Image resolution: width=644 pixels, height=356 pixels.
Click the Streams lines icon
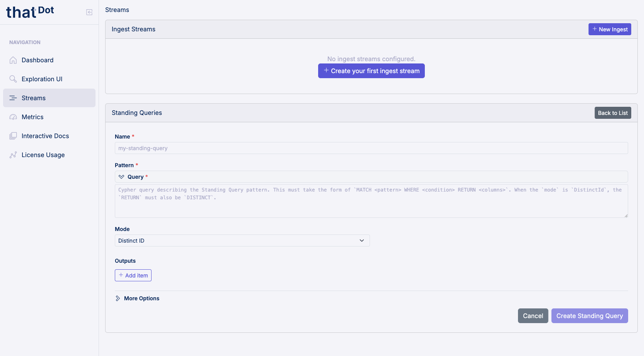click(x=13, y=98)
